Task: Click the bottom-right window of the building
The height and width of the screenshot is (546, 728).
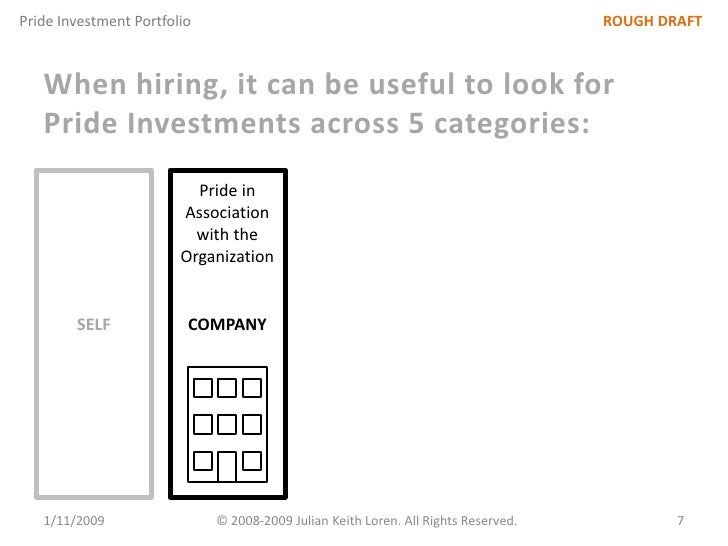Action: pos(252,461)
